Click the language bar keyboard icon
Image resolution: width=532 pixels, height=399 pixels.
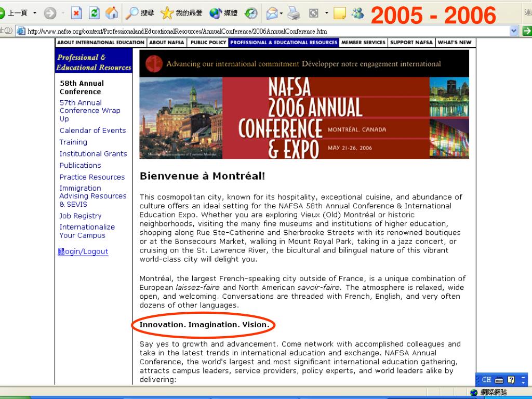click(x=499, y=380)
